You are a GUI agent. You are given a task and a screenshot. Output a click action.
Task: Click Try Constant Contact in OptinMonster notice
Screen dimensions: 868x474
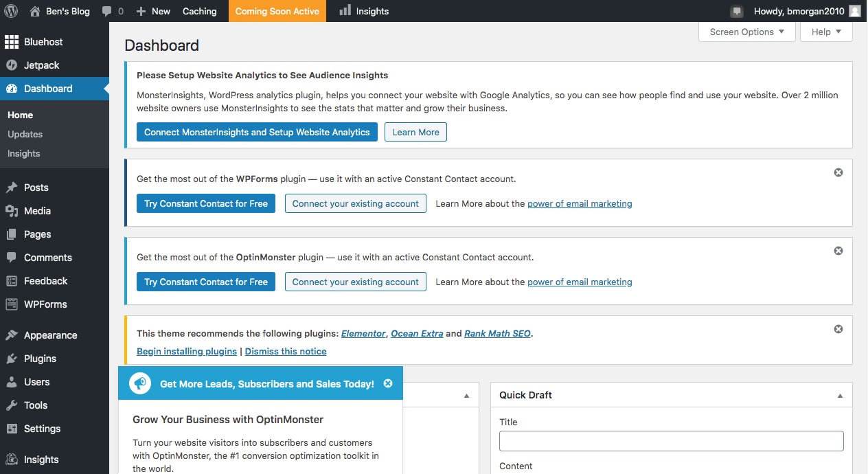pos(206,282)
